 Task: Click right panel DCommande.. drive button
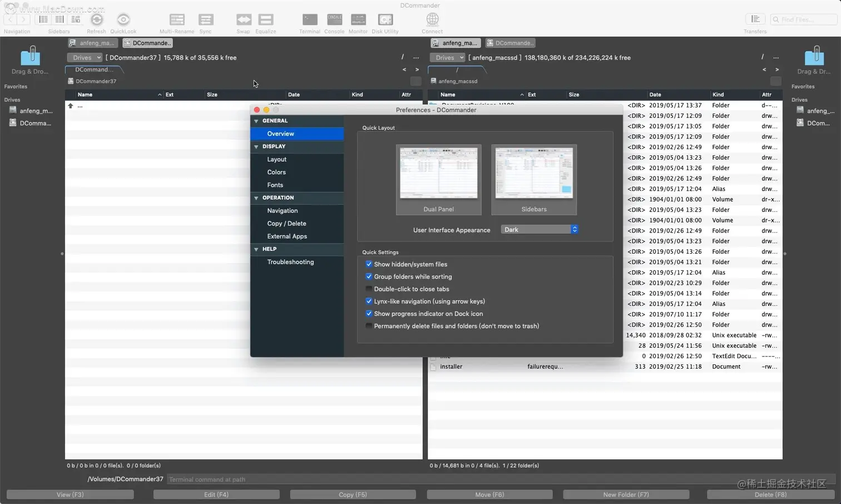click(511, 43)
